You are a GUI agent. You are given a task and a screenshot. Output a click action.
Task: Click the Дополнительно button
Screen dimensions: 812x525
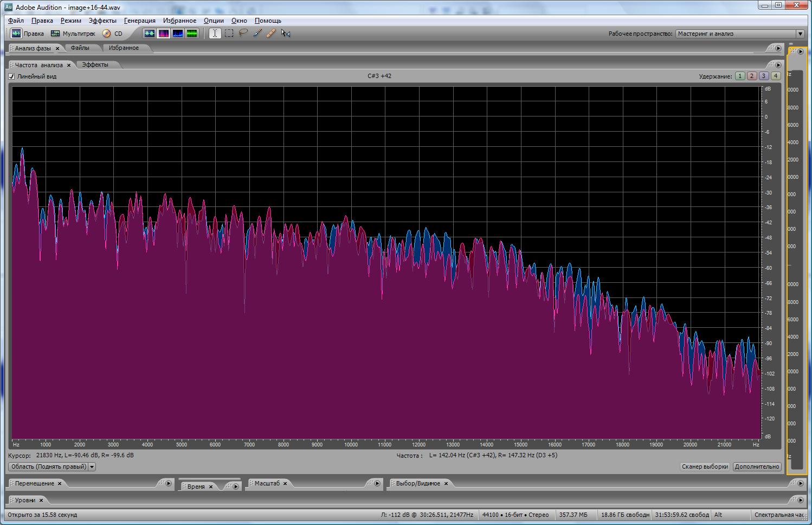[757, 466]
